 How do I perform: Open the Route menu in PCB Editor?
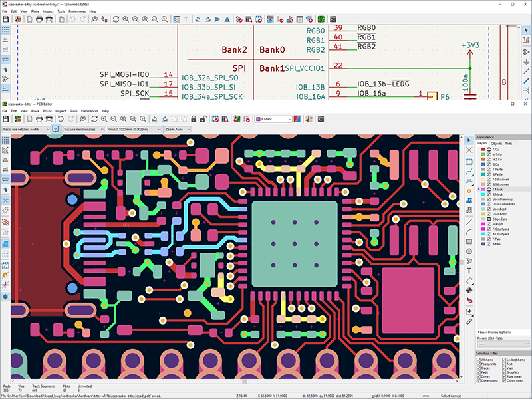pos(47,110)
